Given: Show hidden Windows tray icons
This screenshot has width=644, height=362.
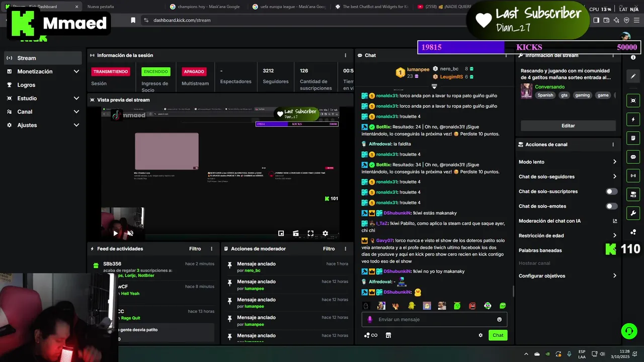Looking at the screenshot, I should (526, 354).
